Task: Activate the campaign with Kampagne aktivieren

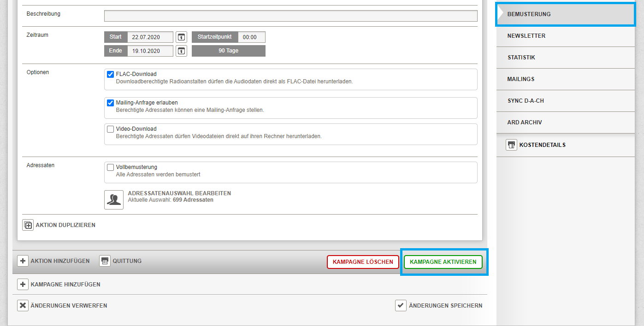Action: (443, 262)
